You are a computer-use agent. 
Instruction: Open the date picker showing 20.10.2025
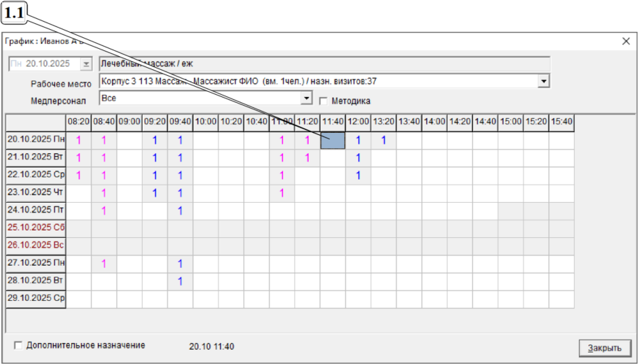coord(86,64)
